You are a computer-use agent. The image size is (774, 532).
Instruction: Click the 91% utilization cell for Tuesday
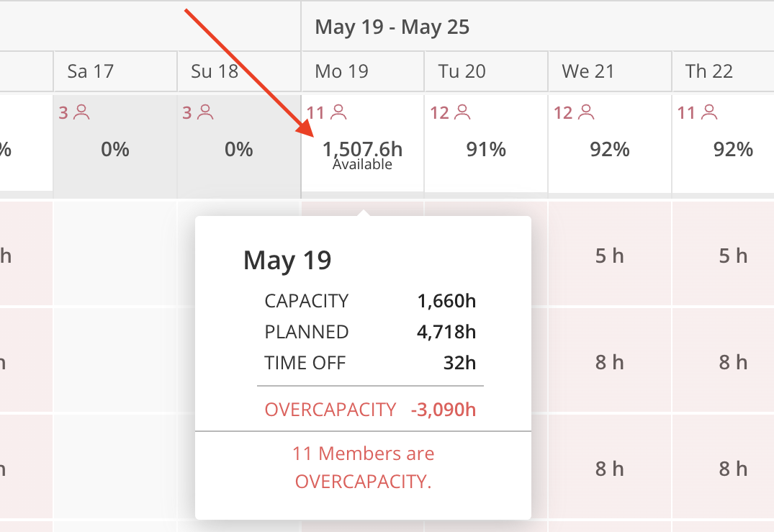click(x=486, y=149)
